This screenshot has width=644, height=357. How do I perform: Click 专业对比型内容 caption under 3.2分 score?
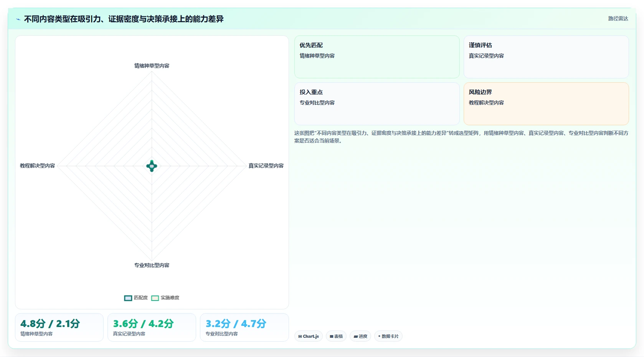[221, 334]
